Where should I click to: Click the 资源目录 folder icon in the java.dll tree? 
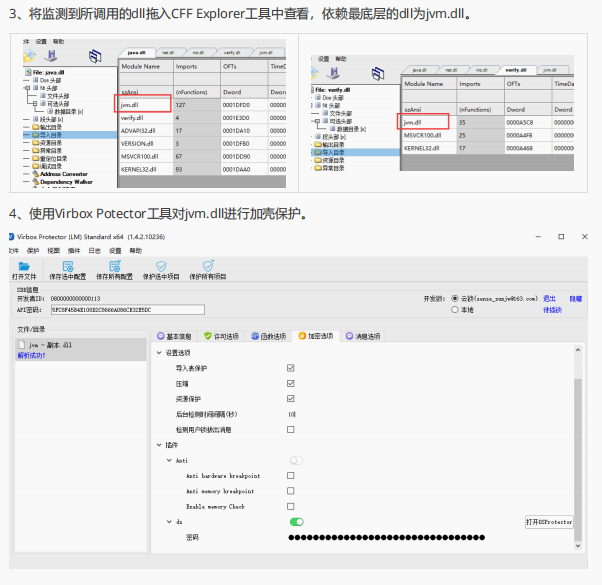click(36, 143)
